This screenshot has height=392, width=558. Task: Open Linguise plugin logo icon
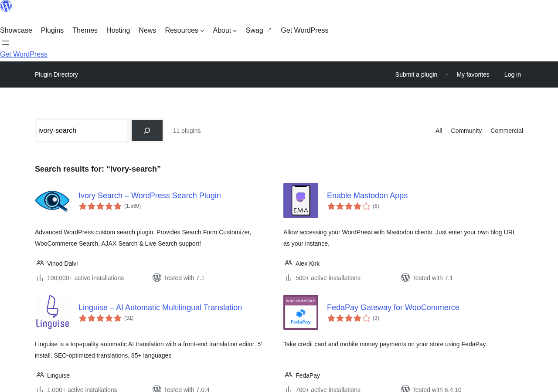coord(52,312)
